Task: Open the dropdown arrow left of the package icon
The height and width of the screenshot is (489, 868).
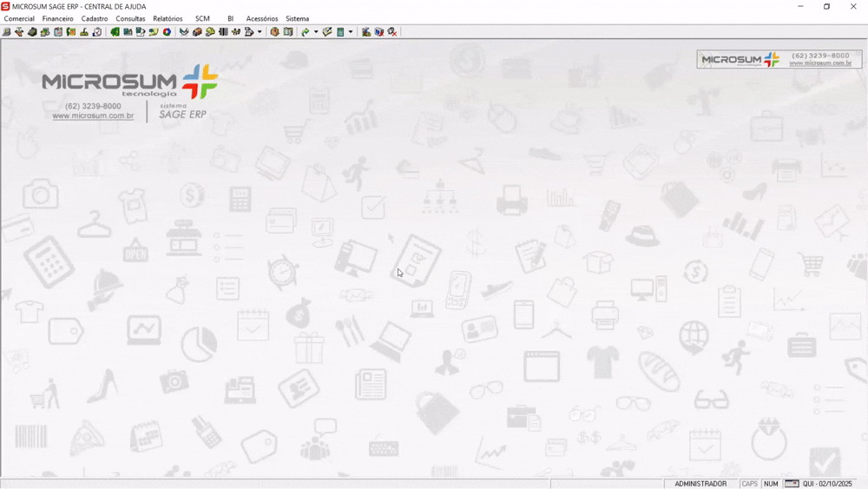Action: click(x=260, y=32)
